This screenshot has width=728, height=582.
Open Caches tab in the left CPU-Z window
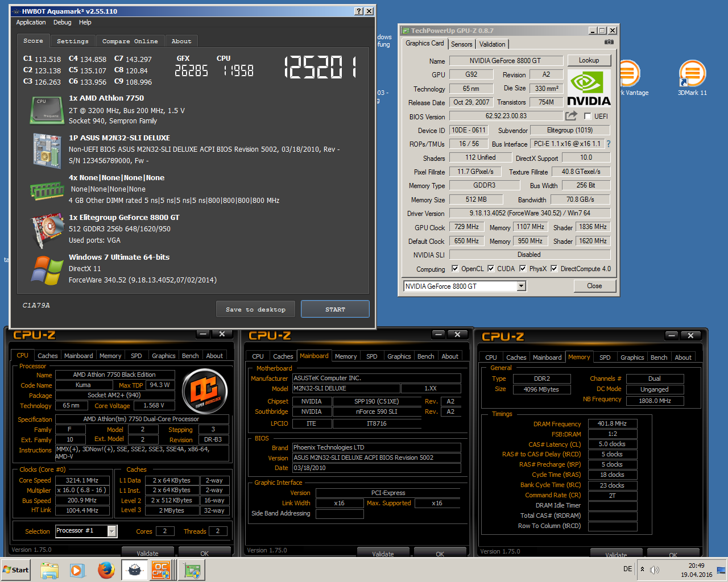[x=48, y=356]
